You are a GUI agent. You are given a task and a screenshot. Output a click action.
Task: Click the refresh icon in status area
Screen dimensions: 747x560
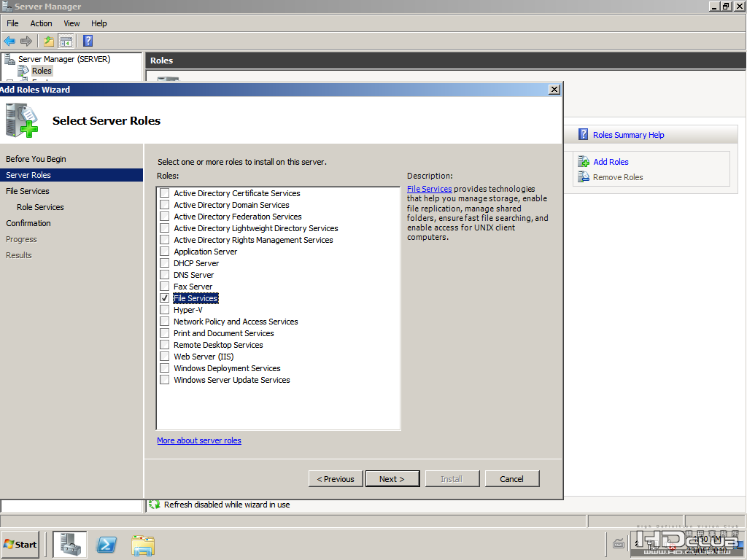[x=154, y=505]
